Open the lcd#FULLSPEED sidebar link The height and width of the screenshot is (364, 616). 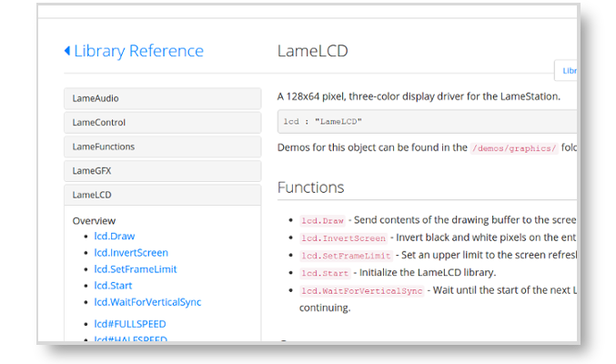point(130,324)
